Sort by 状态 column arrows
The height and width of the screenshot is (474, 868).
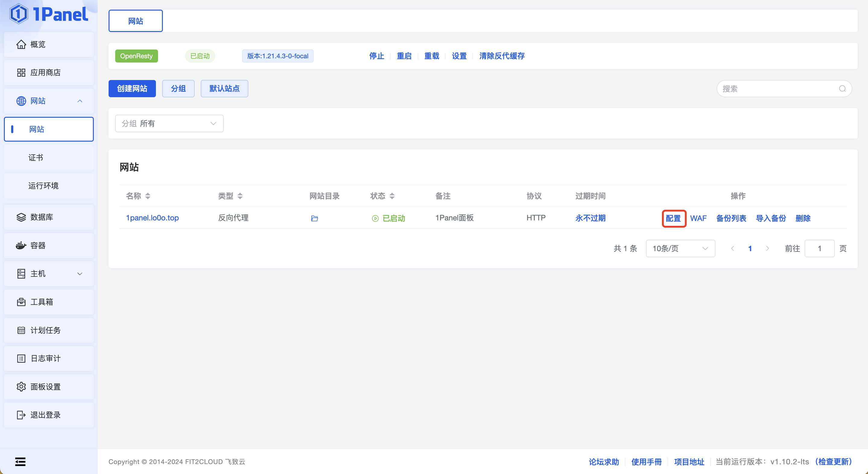tap(392, 196)
